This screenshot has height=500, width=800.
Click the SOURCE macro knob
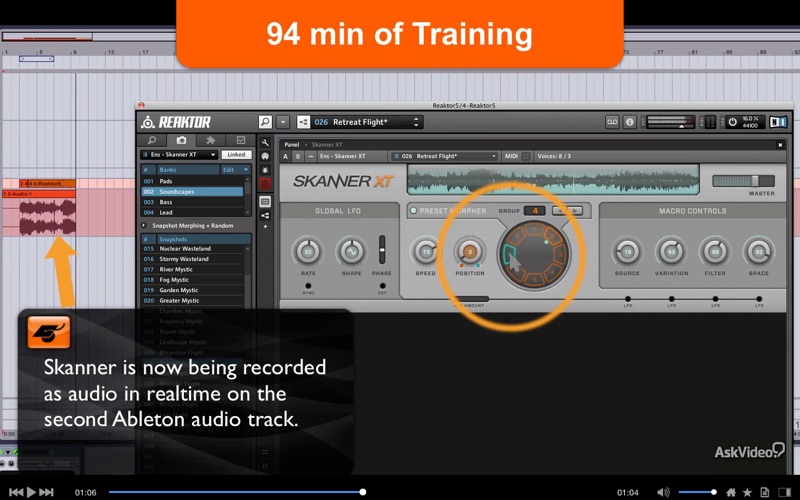coord(627,252)
